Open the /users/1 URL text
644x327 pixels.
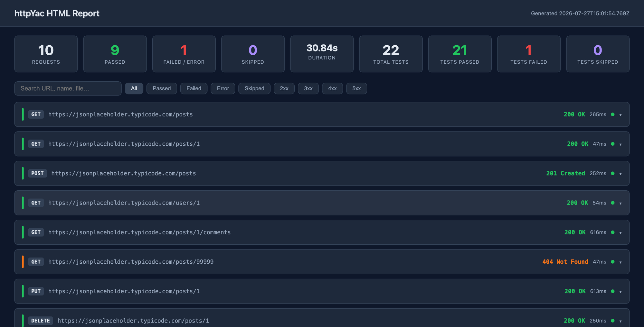click(x=124, y=203)
